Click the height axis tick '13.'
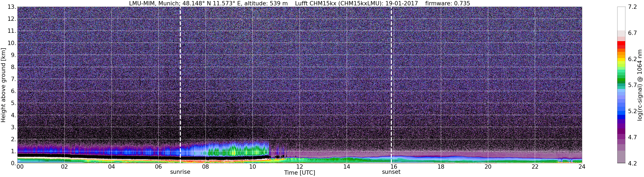 12,7
